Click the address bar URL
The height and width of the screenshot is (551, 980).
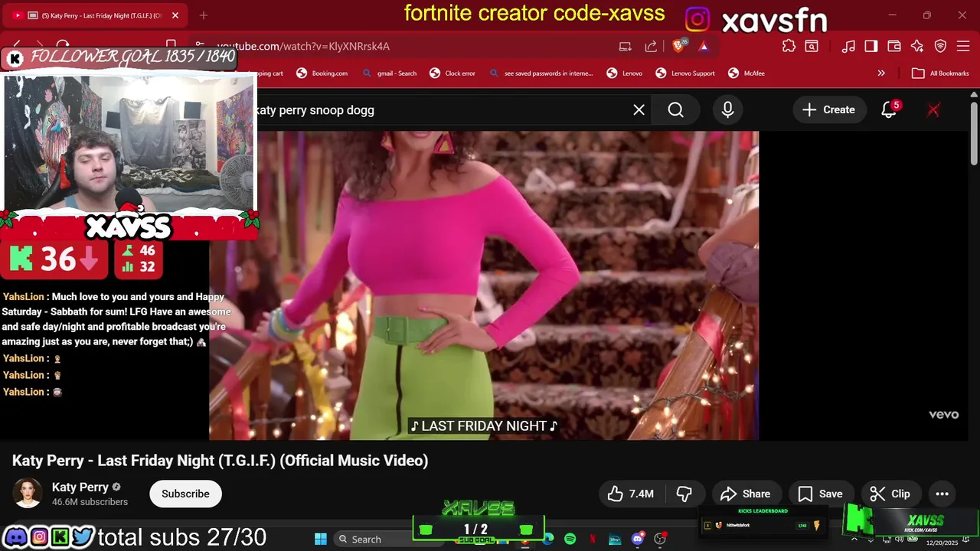[x=303, y=46]
